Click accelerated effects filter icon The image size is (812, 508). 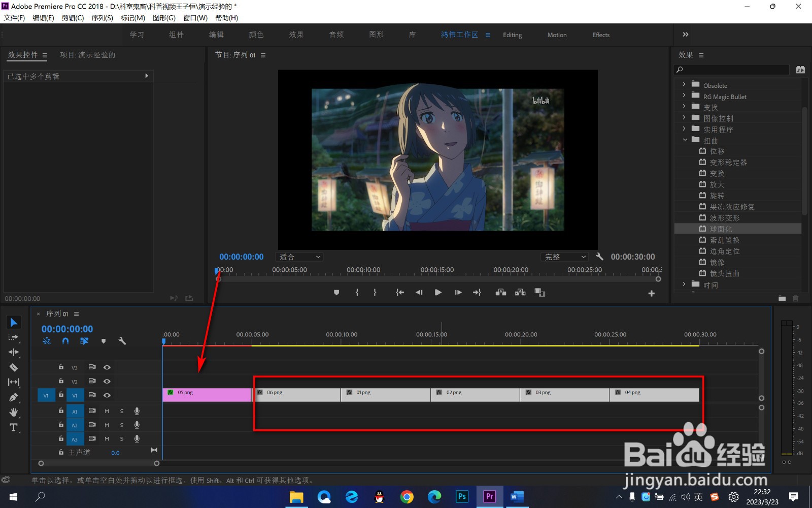(x=800, y=70)
